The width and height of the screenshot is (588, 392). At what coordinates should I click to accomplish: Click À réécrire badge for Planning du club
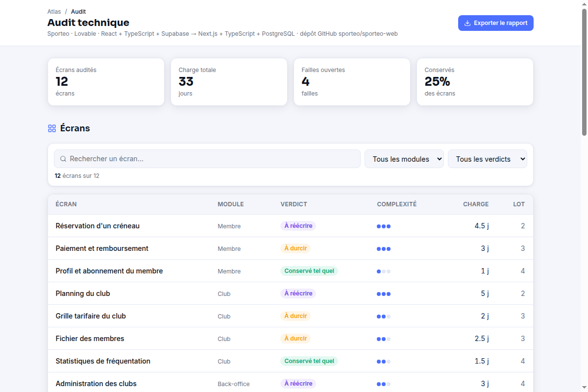click(x=298, y=294)
